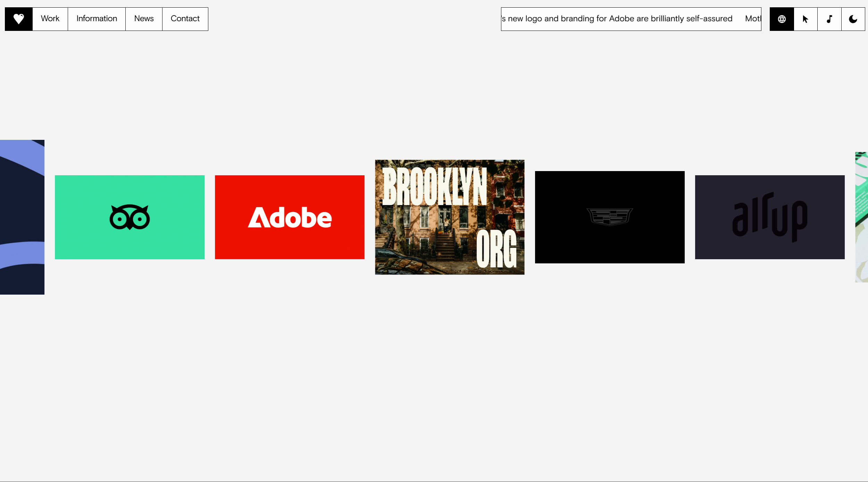Go to the News section
868x482 pixels.
point(144,19)
